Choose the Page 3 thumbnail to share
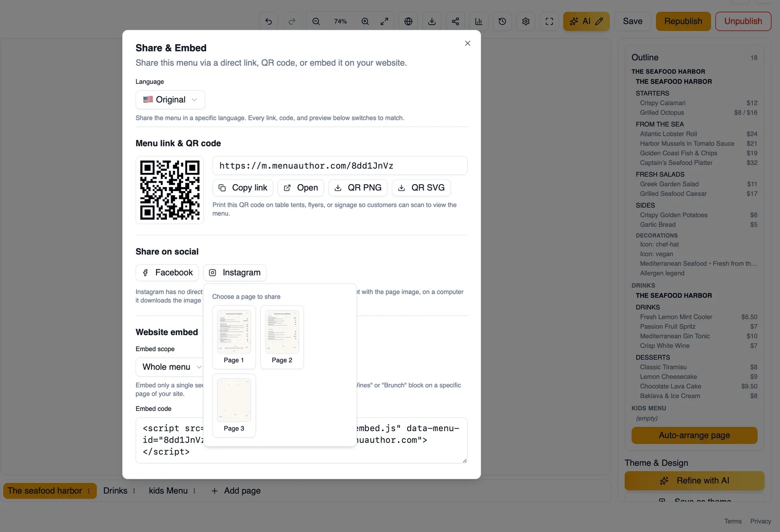 (x=234, y=405)
